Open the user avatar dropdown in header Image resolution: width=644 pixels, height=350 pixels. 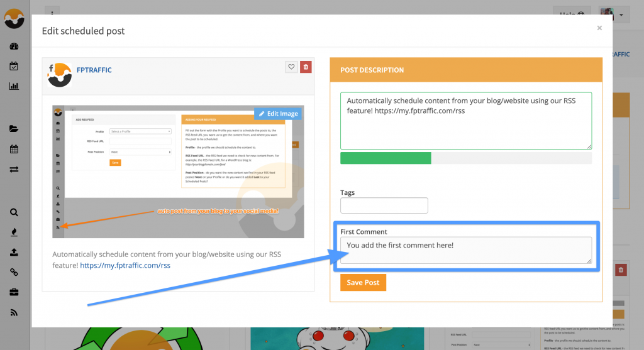(x=613, y=14)
